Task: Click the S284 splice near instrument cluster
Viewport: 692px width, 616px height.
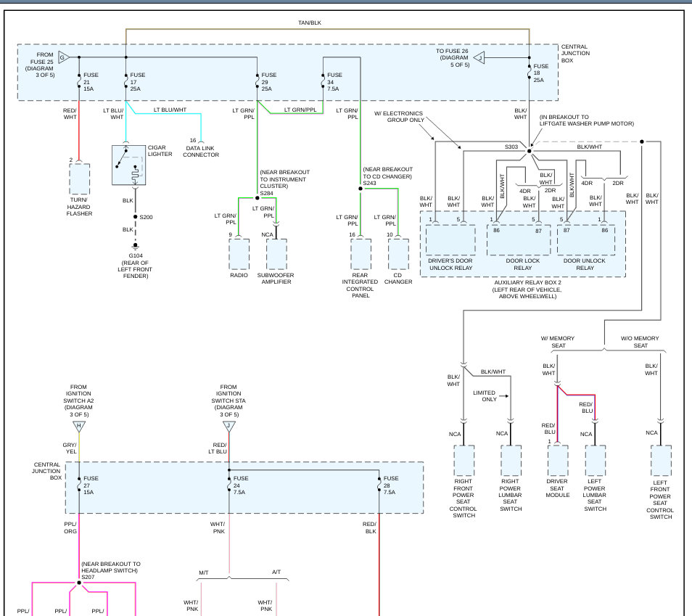Action: (257, 197)
